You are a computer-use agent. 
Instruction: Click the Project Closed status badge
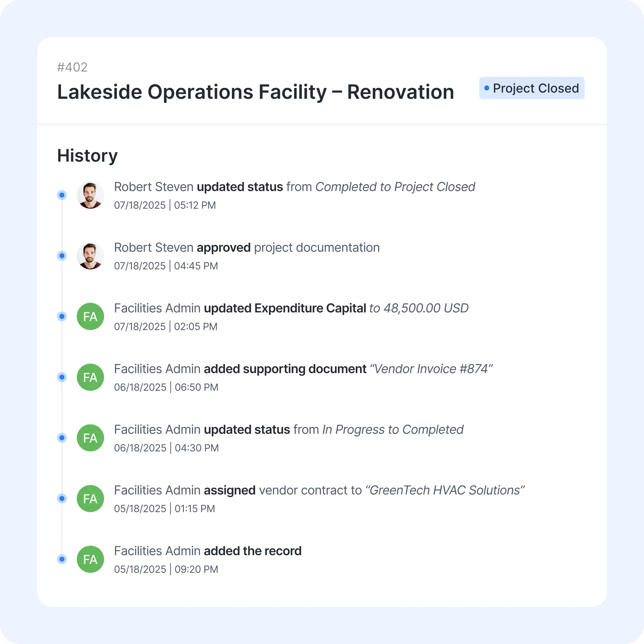(532, 88)
